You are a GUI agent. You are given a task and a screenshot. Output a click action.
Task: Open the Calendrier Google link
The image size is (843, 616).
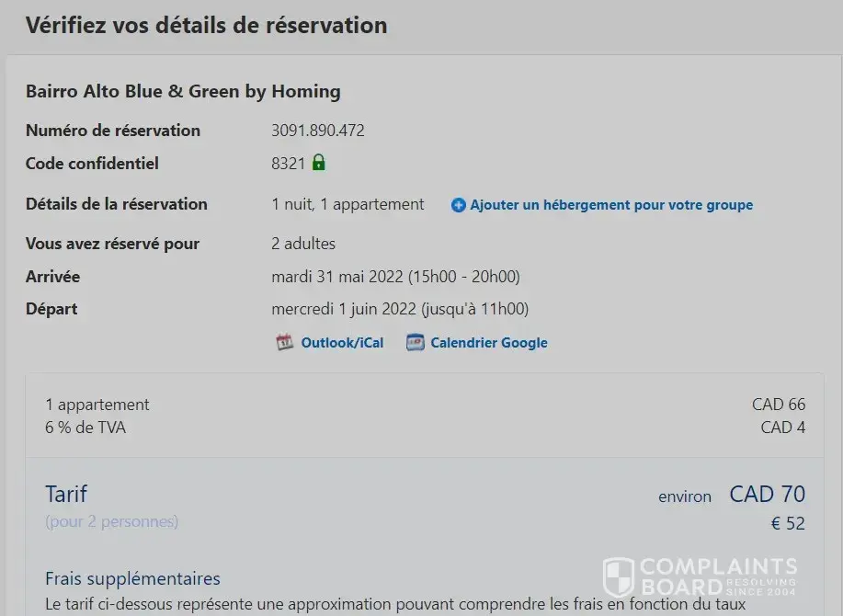point(489,342)
